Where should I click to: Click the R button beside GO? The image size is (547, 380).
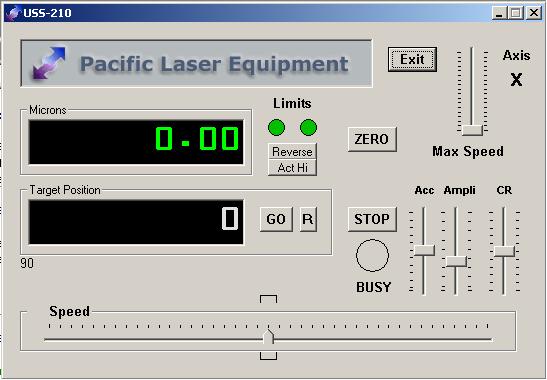308,219
